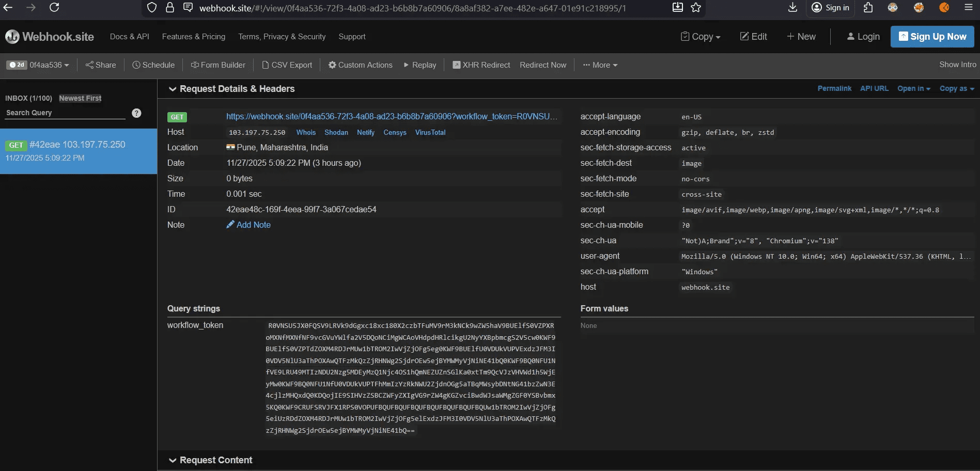This screenshot has width=980, height=471.
Task: Click the Login link
Action: pyautogui.click(x=863, y=37)
